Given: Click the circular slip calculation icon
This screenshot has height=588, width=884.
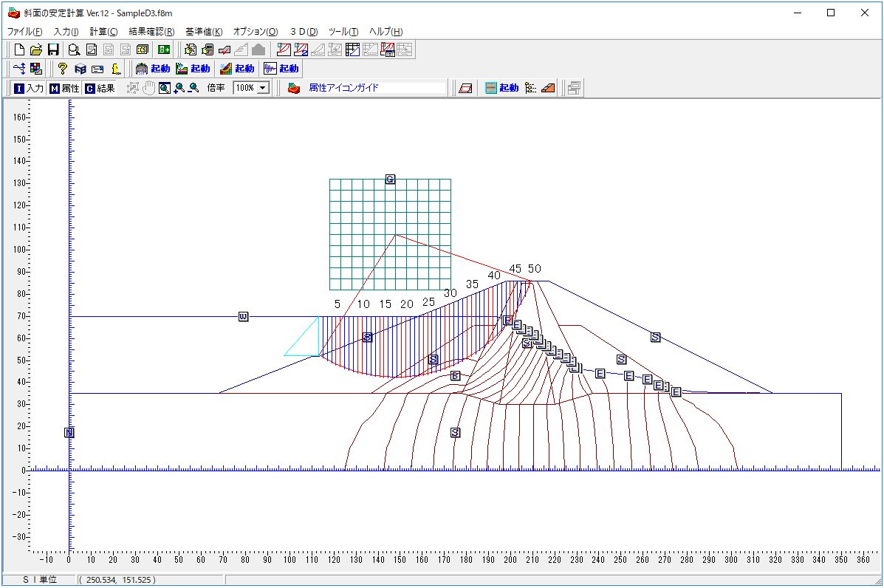Looking at the screenshot, I should click(x=283, y=50).
